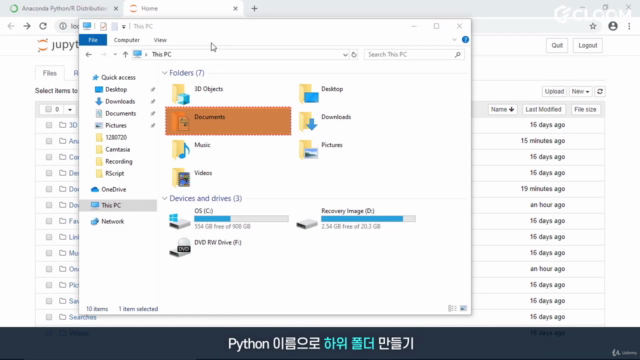The width and height of the screenshot is (640, 360).
Task: Open recent locations dropdown arrow
Action: [x=115, y=54]
